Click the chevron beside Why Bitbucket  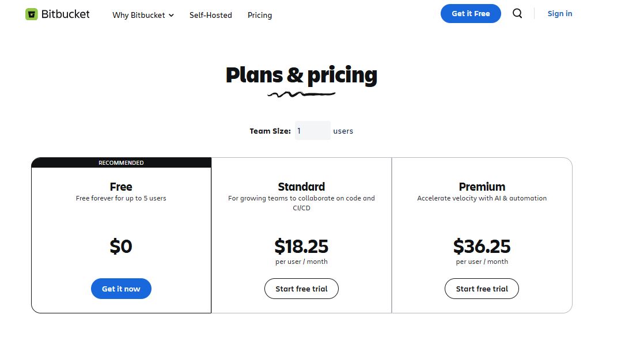(x=172, y=16)
